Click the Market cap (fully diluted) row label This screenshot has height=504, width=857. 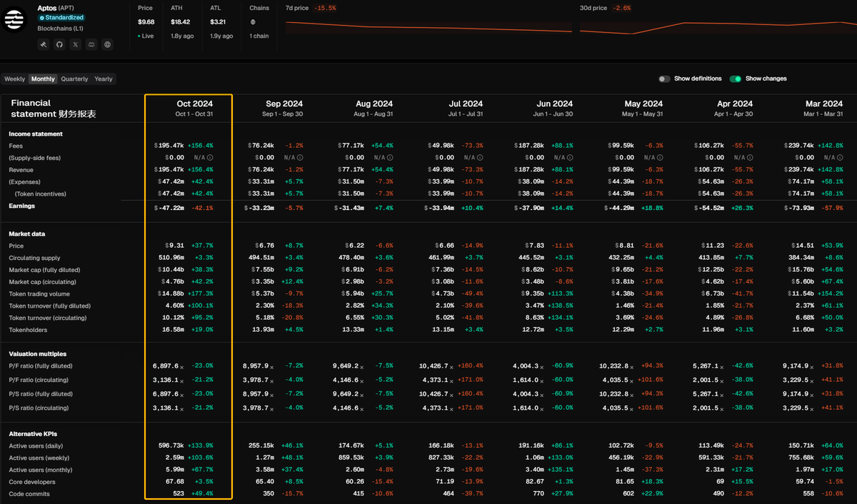44,270
